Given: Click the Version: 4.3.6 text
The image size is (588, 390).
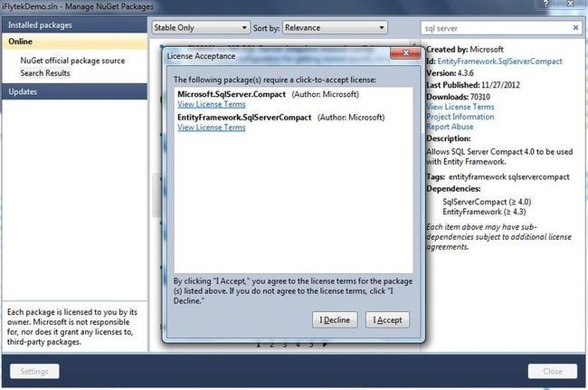Looking at the screenshot, I should click(x=450, y=73).
